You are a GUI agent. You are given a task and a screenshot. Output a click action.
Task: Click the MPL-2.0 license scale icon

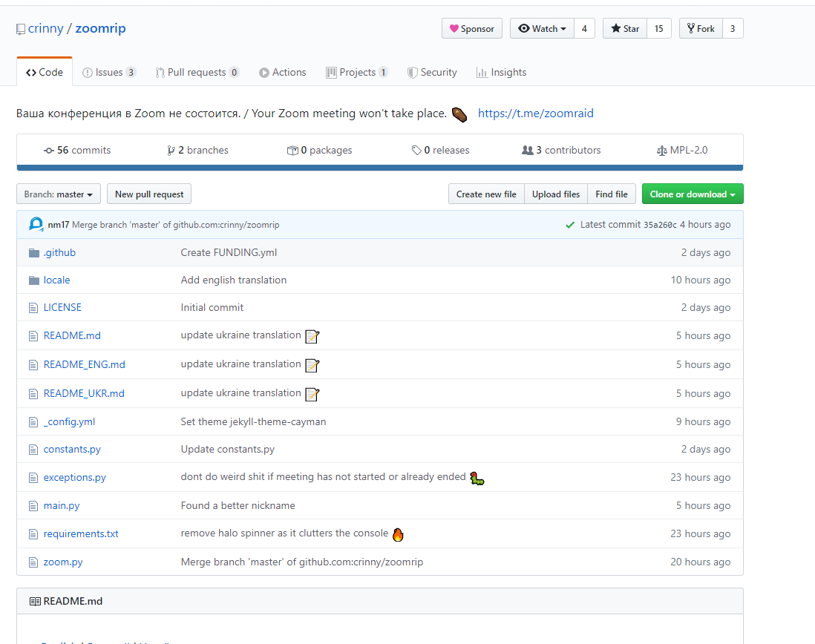(x=661, y=151)
